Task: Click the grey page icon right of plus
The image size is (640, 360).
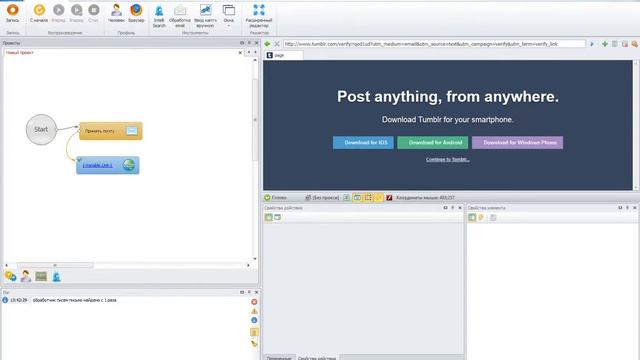Action: [615, 44]
